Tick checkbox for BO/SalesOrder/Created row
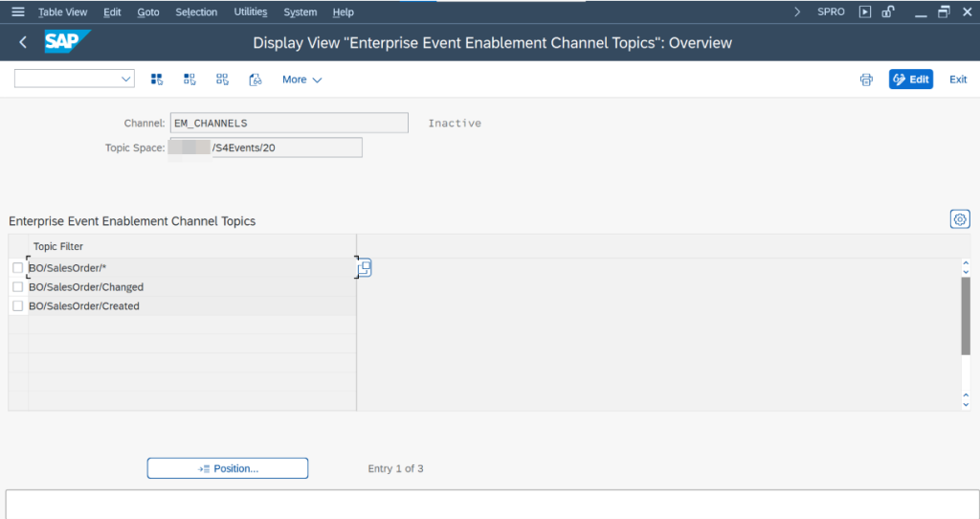The height and width of the screenshot is (519, 980). [x=17, y=305]
